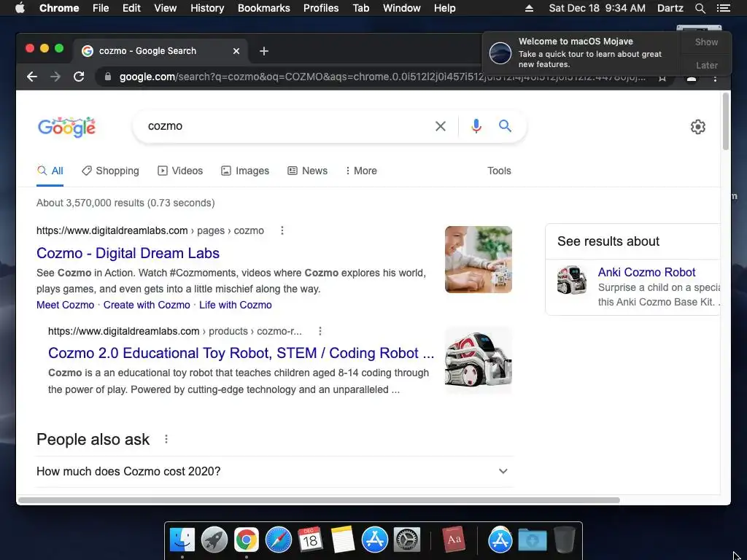Screen dimensions: 747x560
Task: Open the Apple menu
Action: (20, 8)
